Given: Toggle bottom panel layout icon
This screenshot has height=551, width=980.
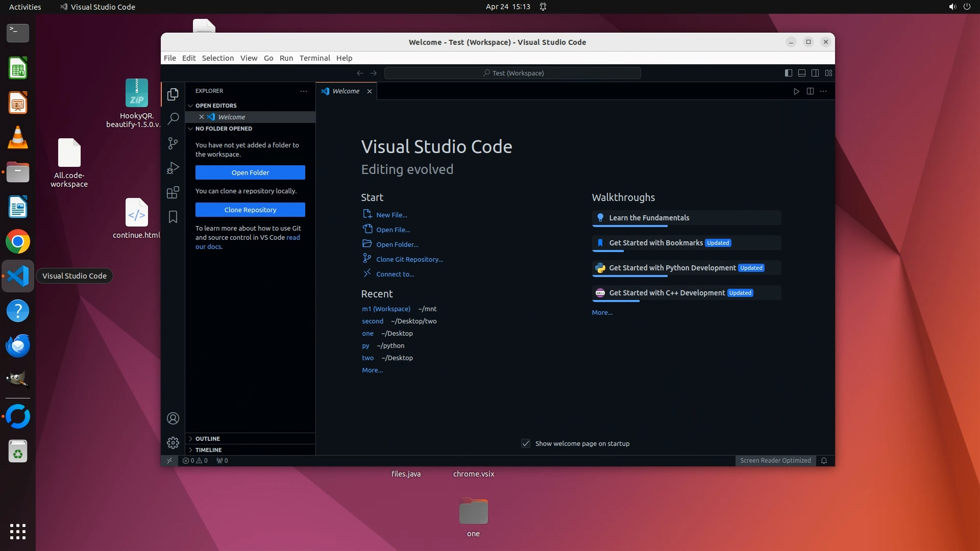Looking at the screenshot, I should coord(802,73).
